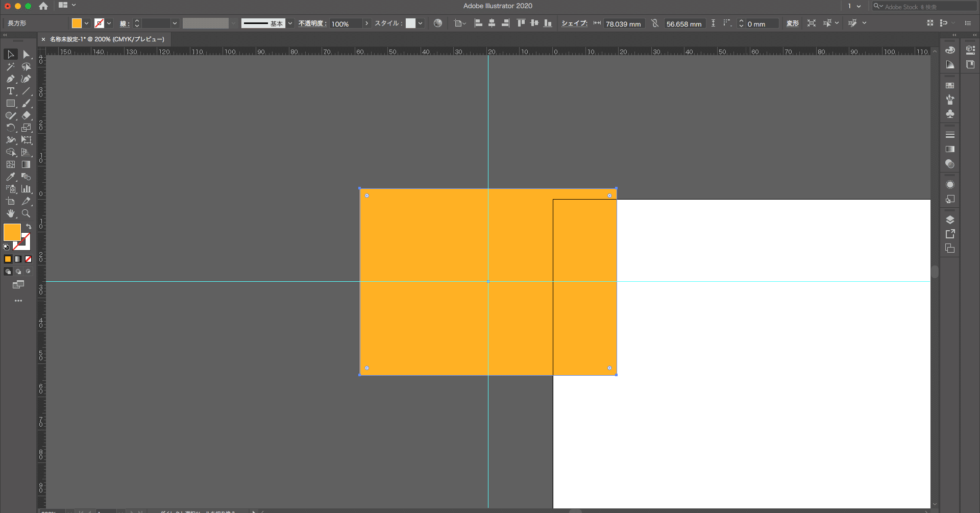Select the Width/Warp tool
980x513 pixels.
click(11, 140)
